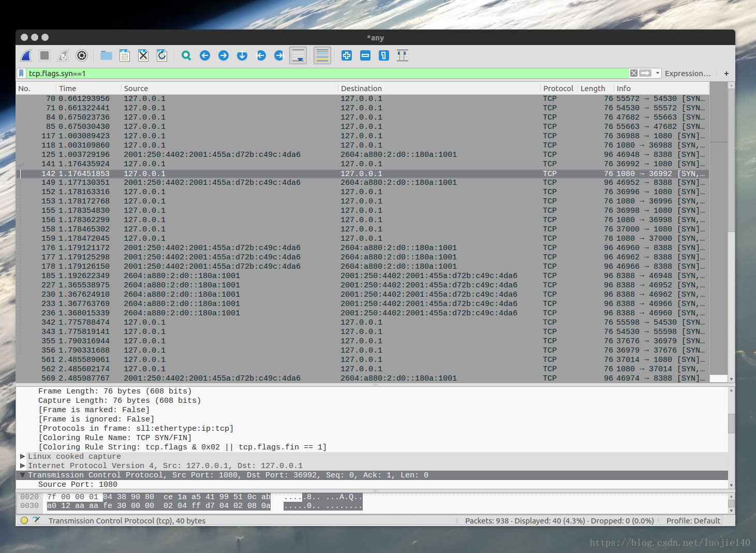
Task: Toggle packet list colorization
Action: (x=322, y=55)
